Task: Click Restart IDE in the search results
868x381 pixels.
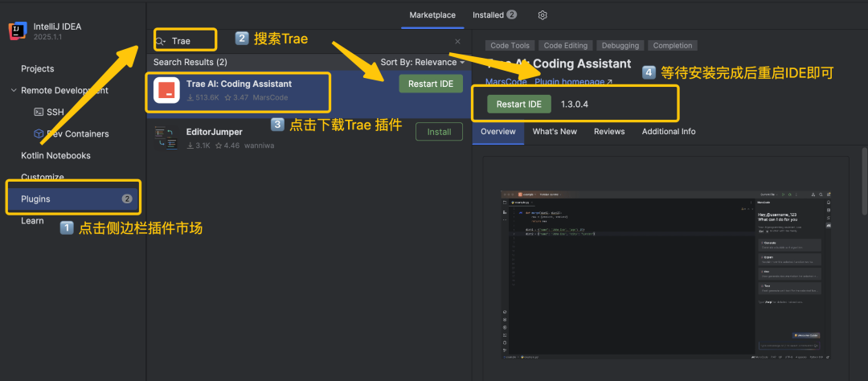Action: point(431,84)
